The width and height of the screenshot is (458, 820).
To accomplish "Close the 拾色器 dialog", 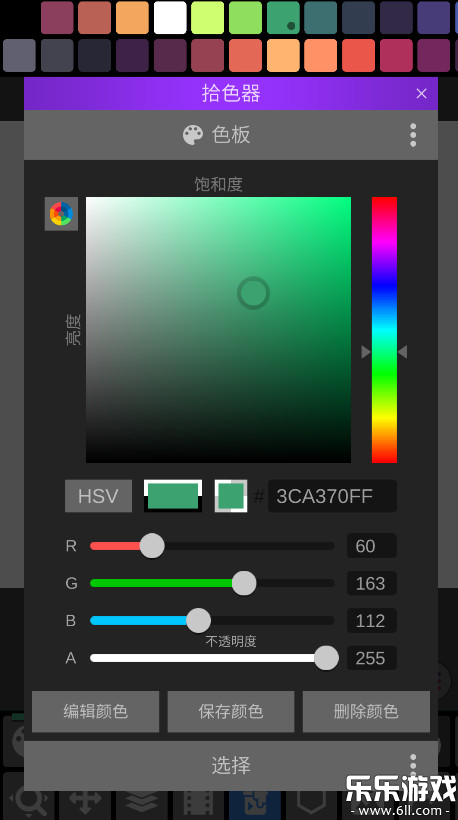I will pos(421,94).
